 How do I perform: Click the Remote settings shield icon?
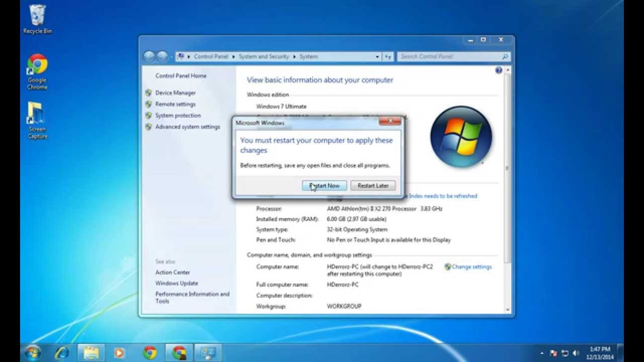[148, 104]
